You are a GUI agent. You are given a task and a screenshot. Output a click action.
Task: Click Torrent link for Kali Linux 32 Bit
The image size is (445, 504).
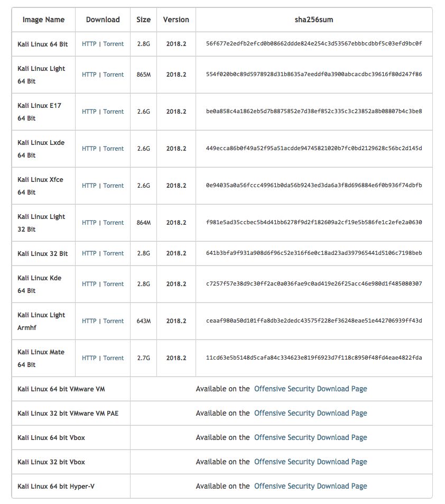click(x=113, y=253)
